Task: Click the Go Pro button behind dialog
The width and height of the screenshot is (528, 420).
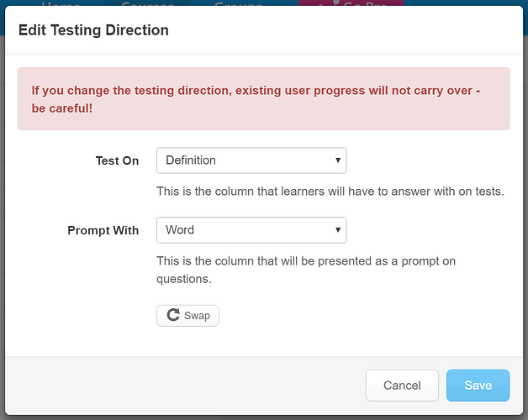Action: 351,3
